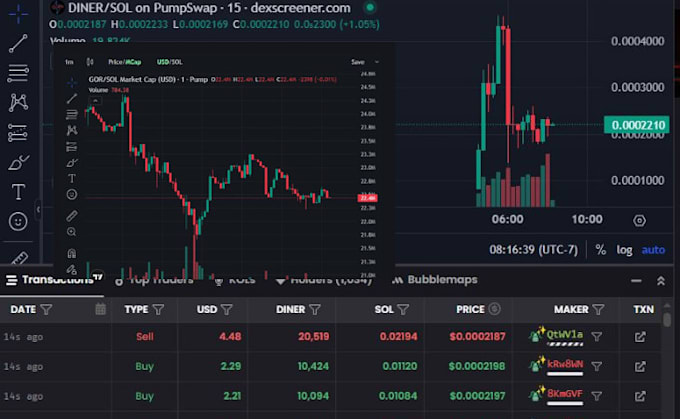Switch overlay chart between USD and SOL

[170, 62]
